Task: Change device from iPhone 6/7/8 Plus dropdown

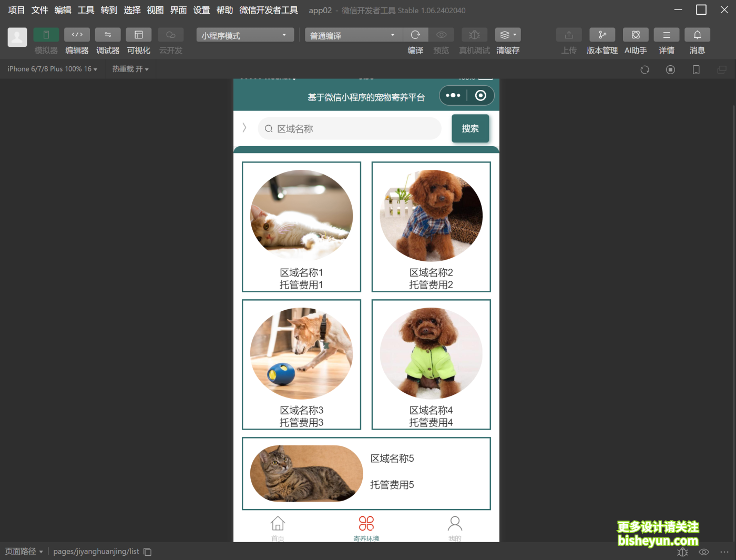Action: [51, 68]
